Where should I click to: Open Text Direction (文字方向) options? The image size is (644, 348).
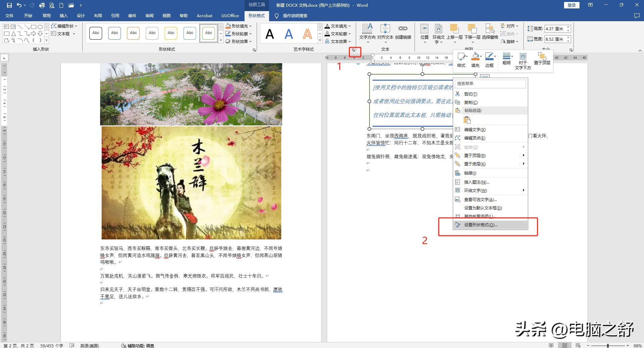(367, 33)
